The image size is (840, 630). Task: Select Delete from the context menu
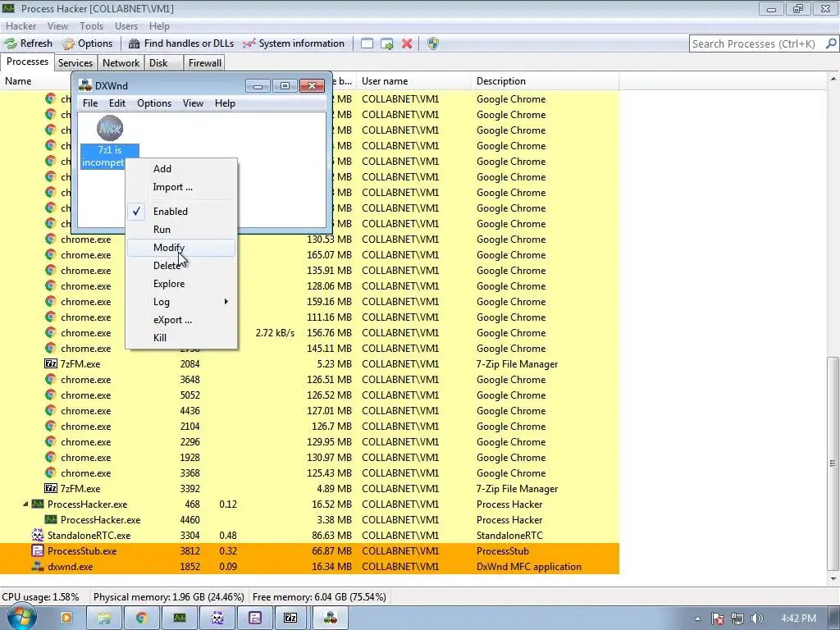181,266
